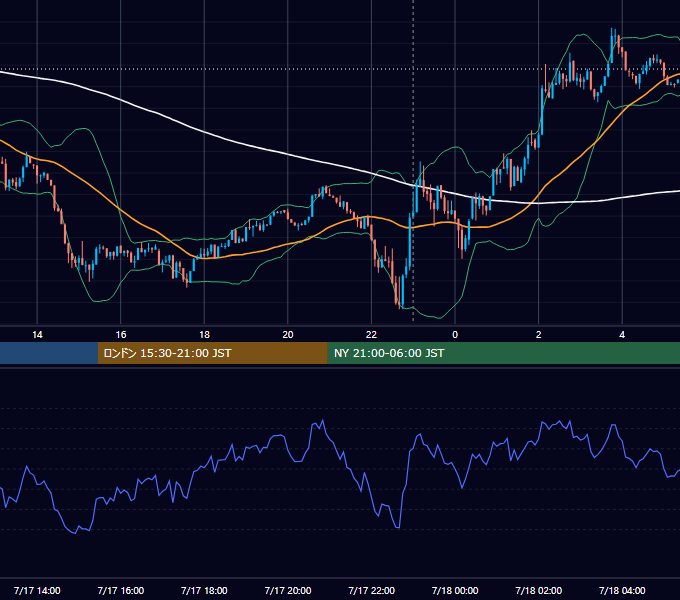
Task: Click the 4 hour axis label
Action: tap(622, 335)
